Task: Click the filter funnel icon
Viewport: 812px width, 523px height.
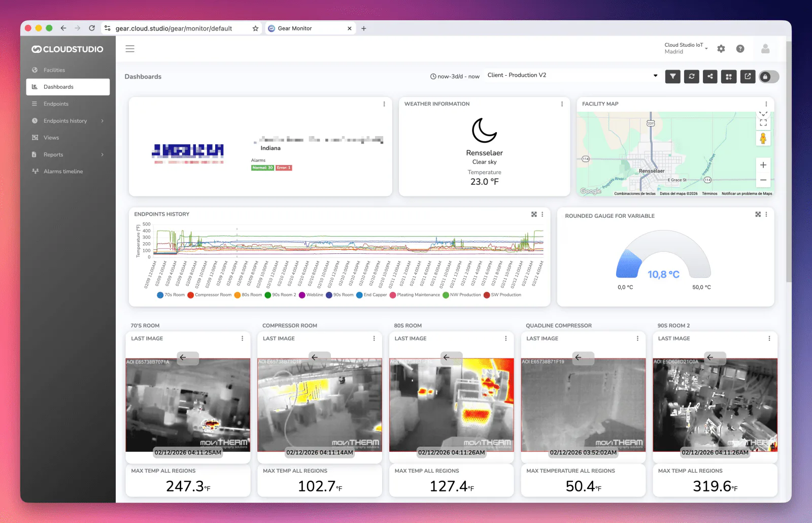Action: click(672, 77)
